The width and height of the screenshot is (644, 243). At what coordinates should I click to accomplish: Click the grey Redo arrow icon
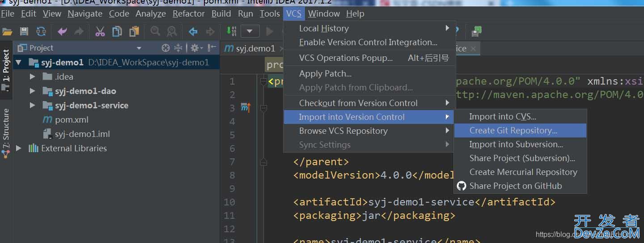click(79, 31)
